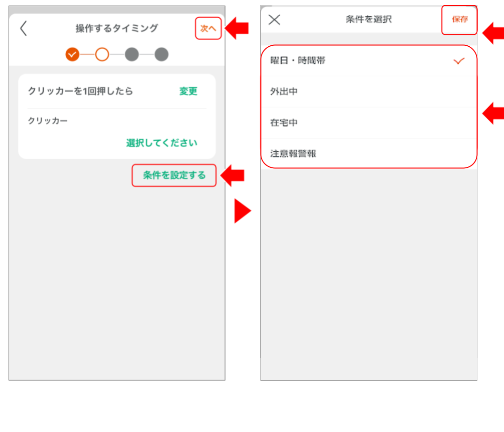Click the red arrow pointing at 次へ
Screen dimensions: 504x432
(237, 29)
